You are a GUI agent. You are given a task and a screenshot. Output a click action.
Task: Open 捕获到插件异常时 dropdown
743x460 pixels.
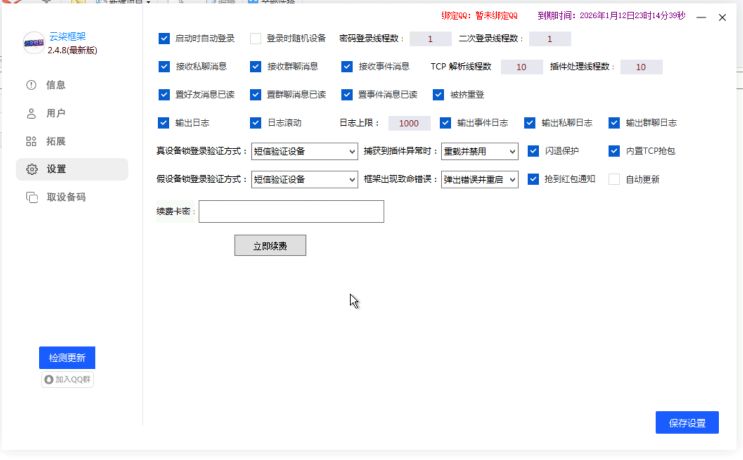pyautogui.click(x=480, y=151)
